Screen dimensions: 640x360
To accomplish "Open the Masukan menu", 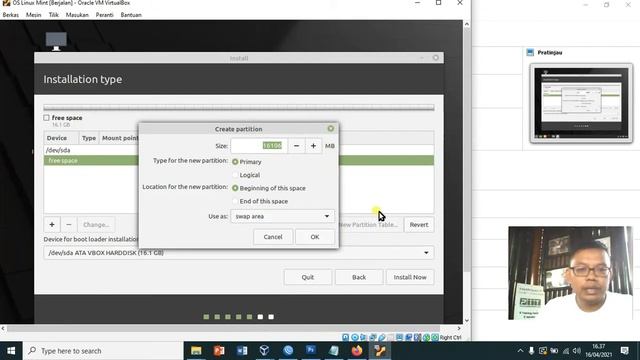I will (77, 15).
